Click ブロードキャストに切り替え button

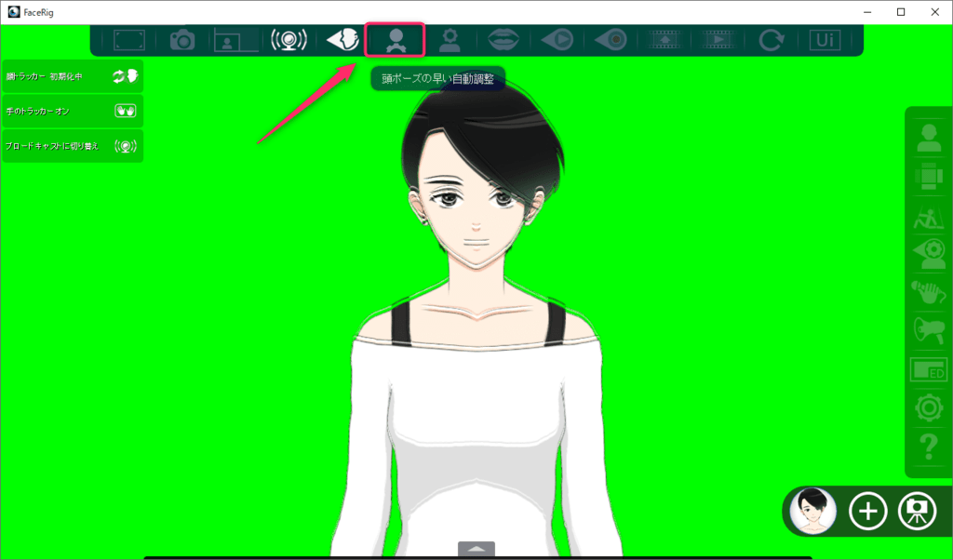pyautogui.click(x=73, y=146)
